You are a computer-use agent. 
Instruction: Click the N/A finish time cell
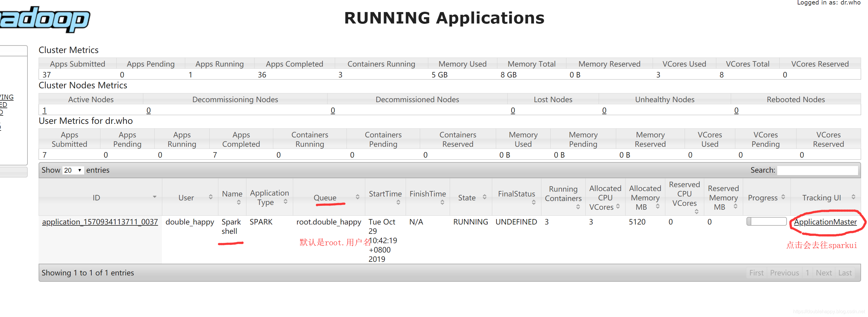(x=416, y=222)
